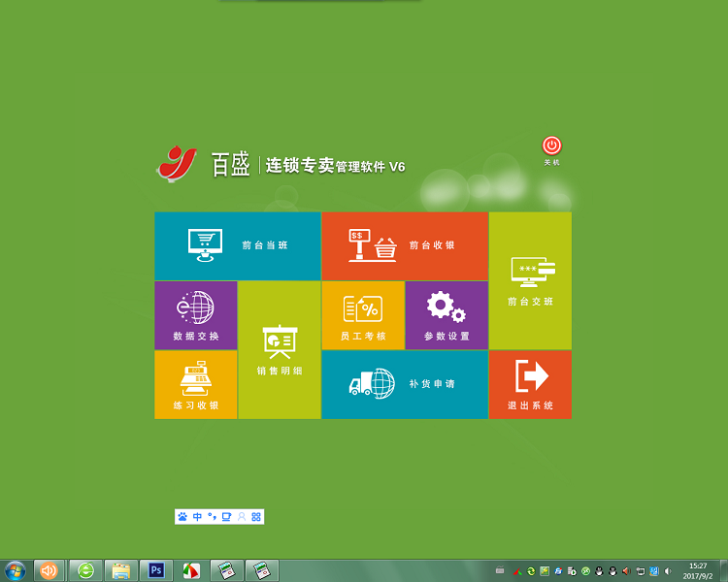Click the red-green arrow tray icon
This screenshot has height=582, width=728.
tap(516, 571)
